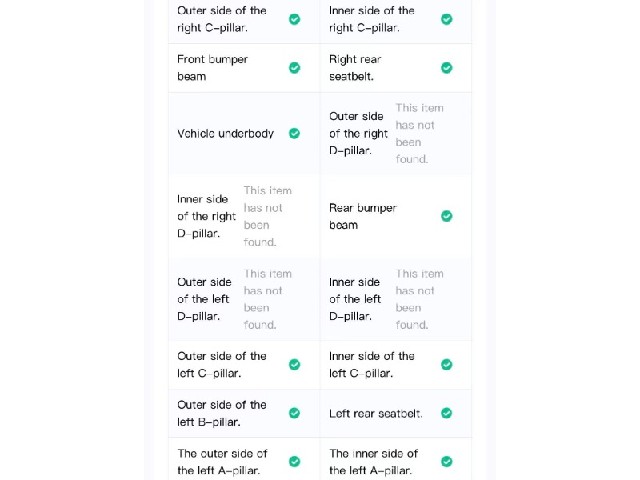Select check icon for outer side left A-pillar
Viewport: 640px width, 480px height.
pyautogui.click(x=294, y=462)
